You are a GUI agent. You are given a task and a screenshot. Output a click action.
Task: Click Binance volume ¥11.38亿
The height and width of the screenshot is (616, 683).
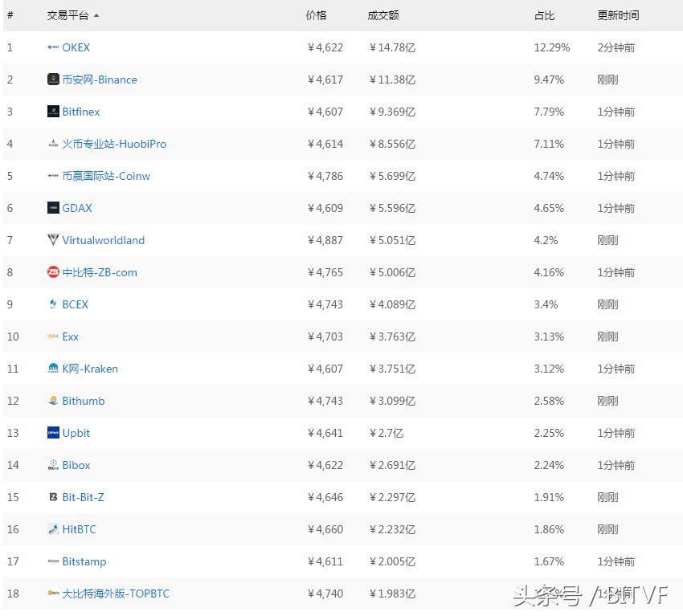click(x=392, y=80)
